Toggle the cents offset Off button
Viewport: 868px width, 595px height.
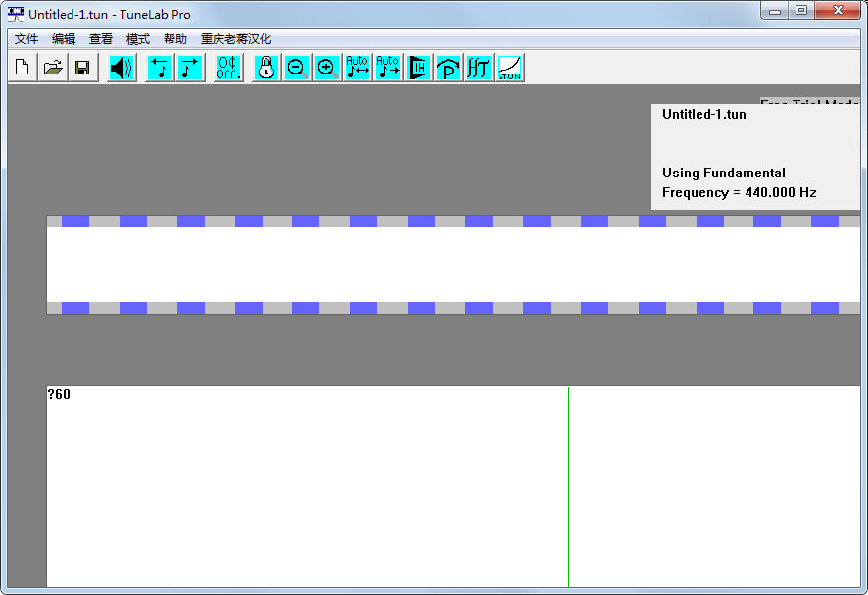(228, 68)
